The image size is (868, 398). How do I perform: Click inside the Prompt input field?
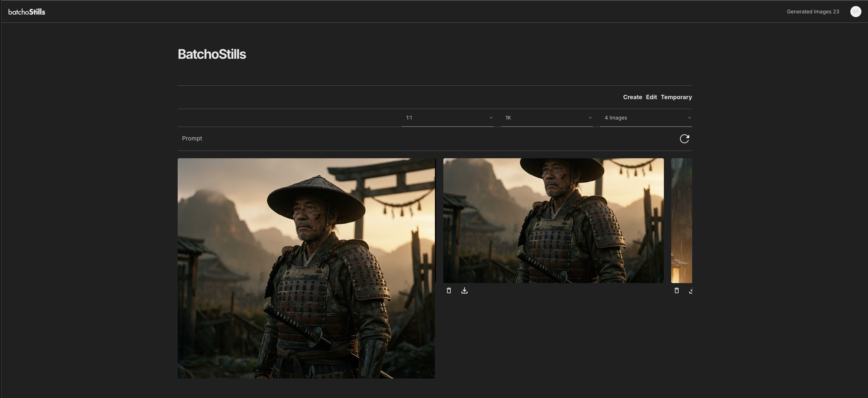click(303, 138)
